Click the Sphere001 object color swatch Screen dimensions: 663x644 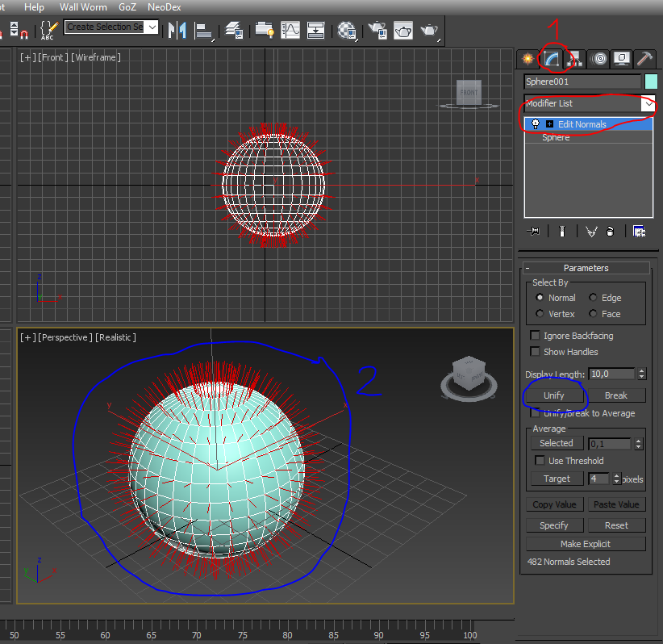tap(651, 82)
